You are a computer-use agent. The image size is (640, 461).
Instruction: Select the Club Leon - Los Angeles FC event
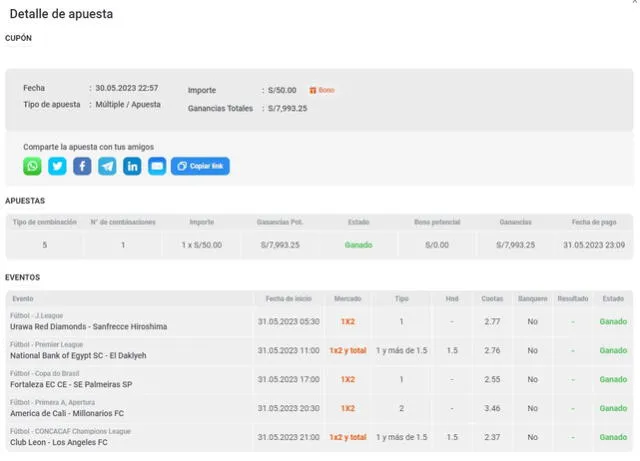pyautogui.click(x=59, y=442)
